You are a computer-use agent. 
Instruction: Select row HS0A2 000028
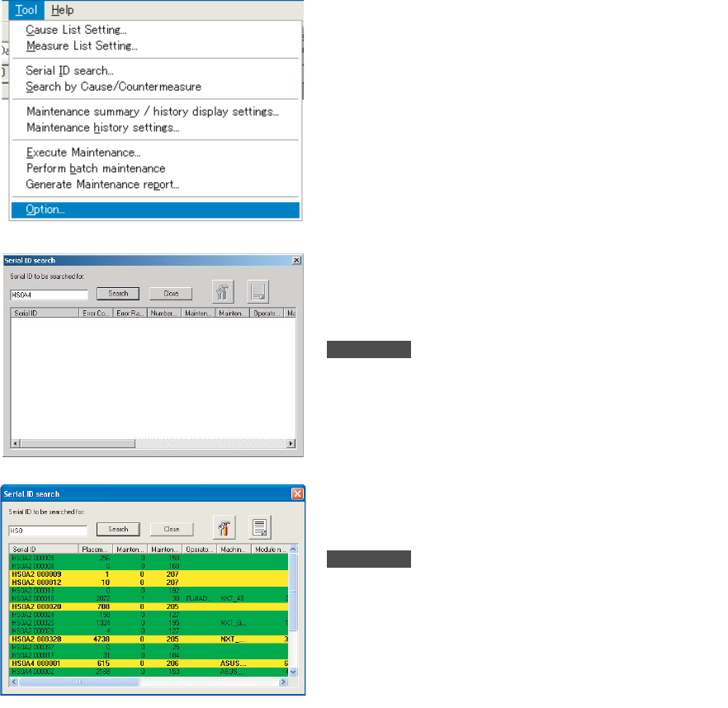click(149, 631)
